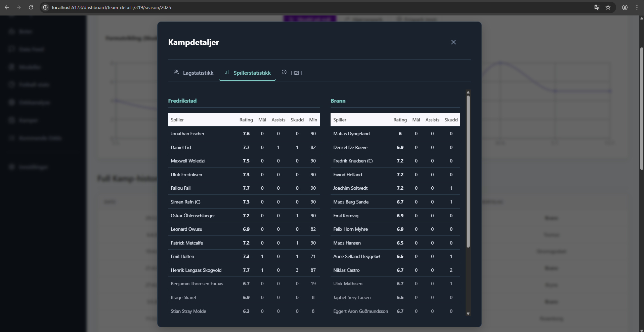Select player Felix Horn Myhre

pos(350,229)
